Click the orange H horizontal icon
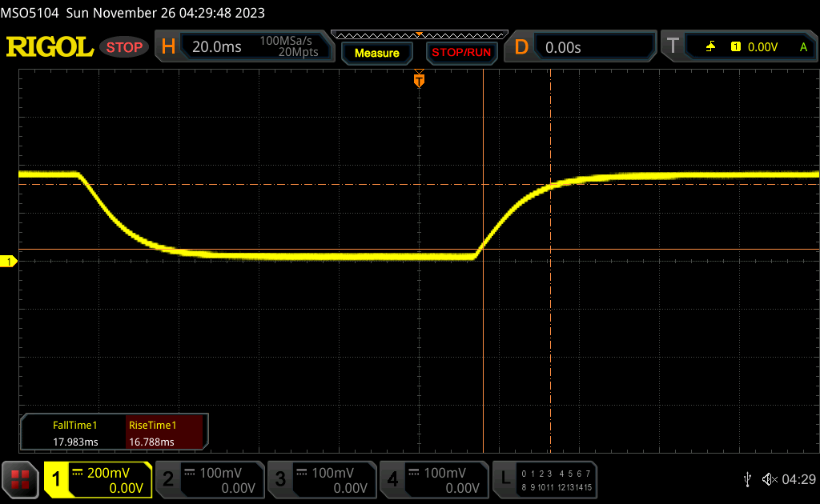Image resolution: width=820 pixels, height=504 pixels. (168, 47)
